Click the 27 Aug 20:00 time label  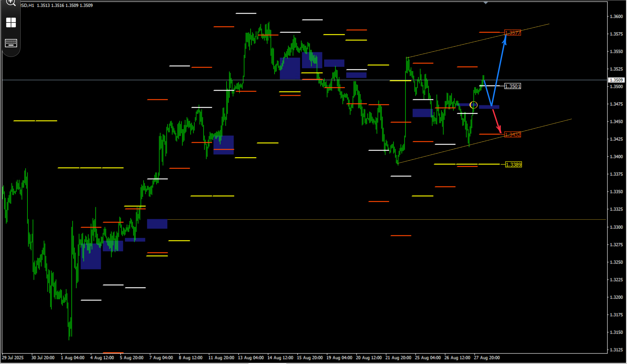486,358
